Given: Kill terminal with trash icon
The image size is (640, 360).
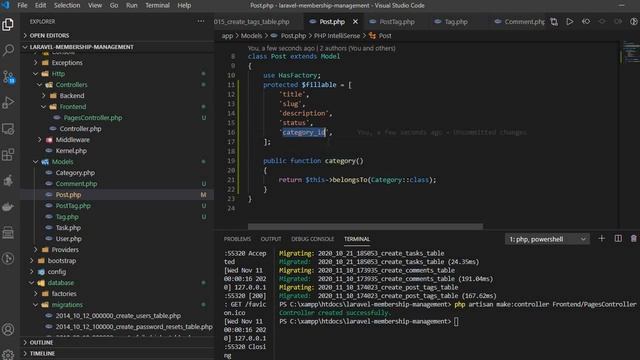Looking at the screenshot, I should 633,238.
